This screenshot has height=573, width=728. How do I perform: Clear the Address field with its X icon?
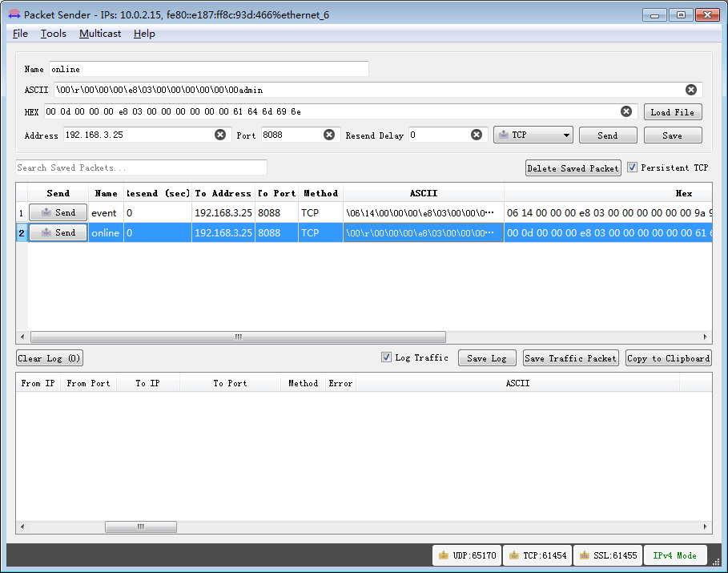[x=220, y=135]
